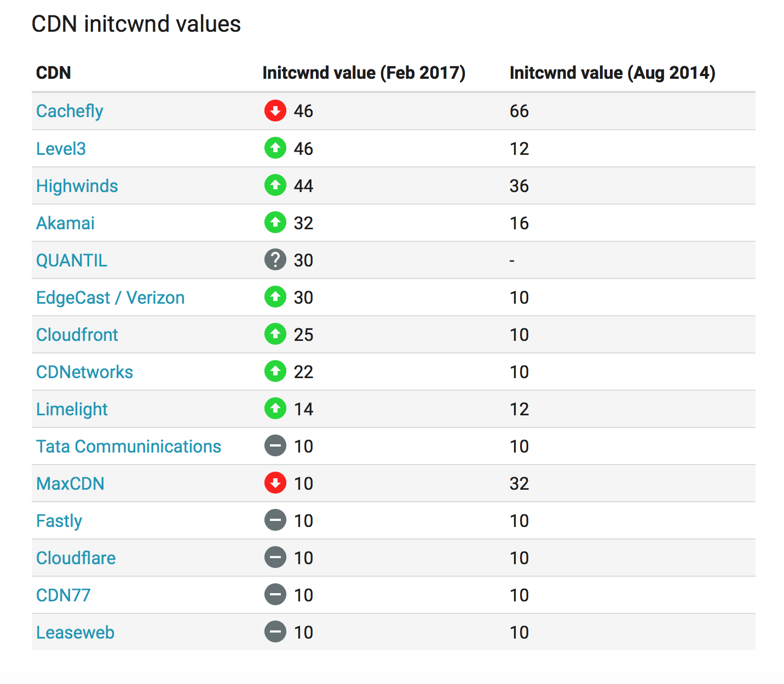Open the Akamai link
The width and height of the screenshot is (784, 684).
65,223
